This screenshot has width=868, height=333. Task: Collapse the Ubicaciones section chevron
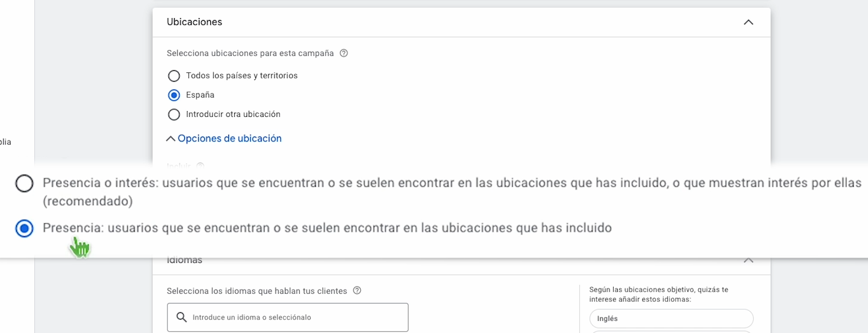(x=748, y=22)
